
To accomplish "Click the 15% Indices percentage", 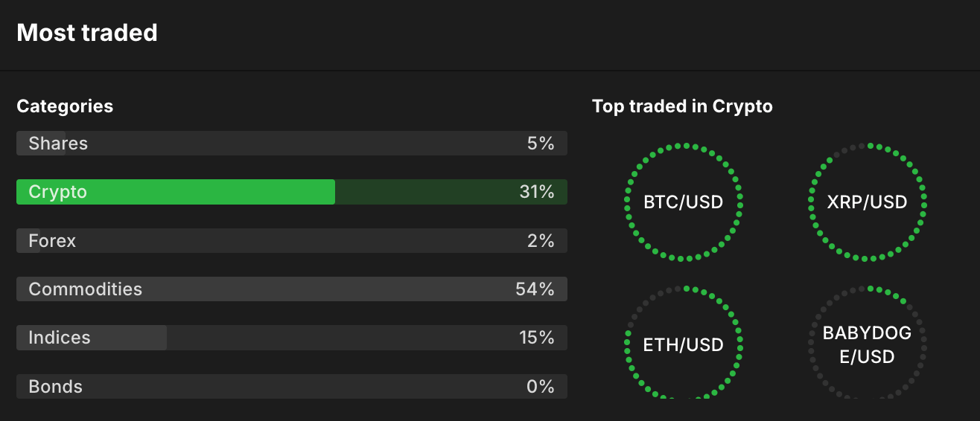I will tap(537, 338).
